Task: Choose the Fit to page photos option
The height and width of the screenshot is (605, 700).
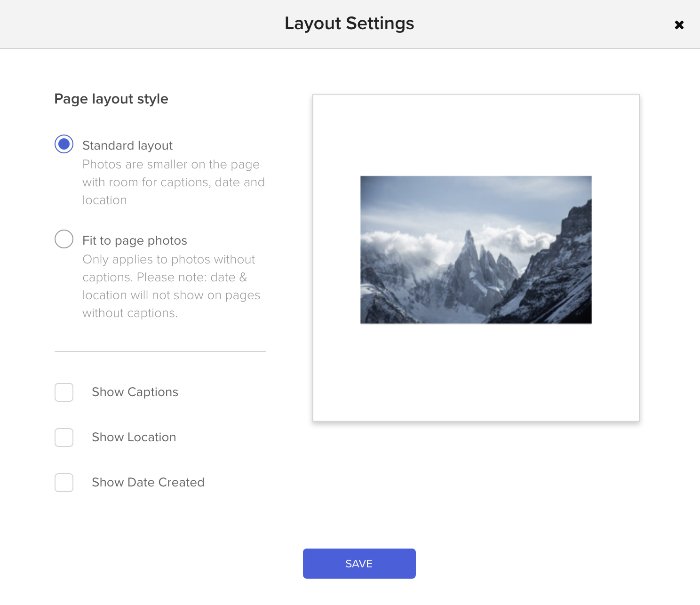Action: point(64,239)
